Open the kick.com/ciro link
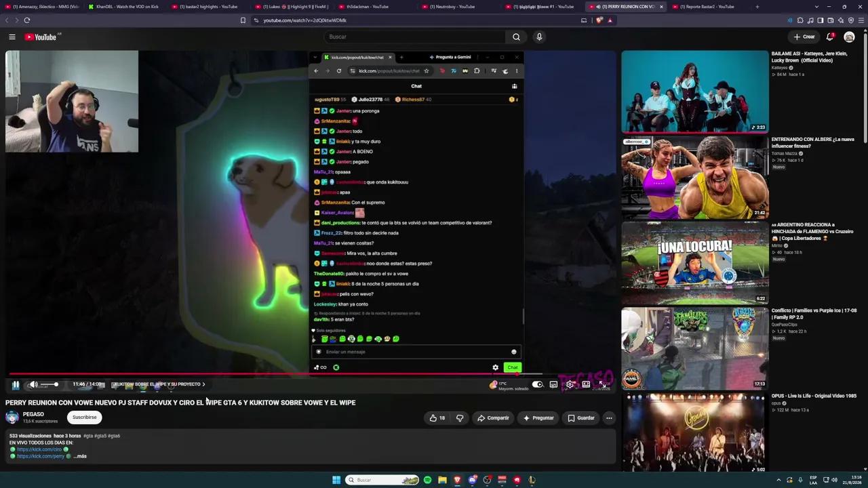The width and height of the screenshot is (868, 488). pos(39,449)
